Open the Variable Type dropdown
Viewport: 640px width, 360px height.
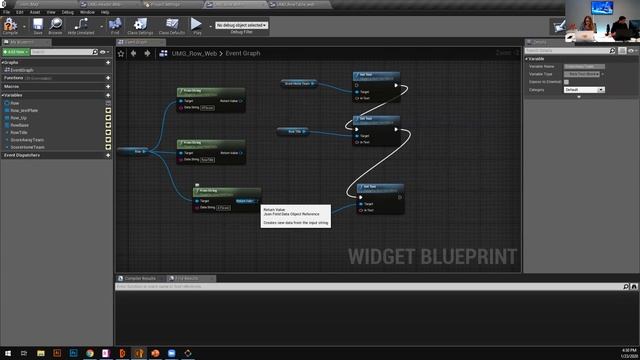point(582,74)
